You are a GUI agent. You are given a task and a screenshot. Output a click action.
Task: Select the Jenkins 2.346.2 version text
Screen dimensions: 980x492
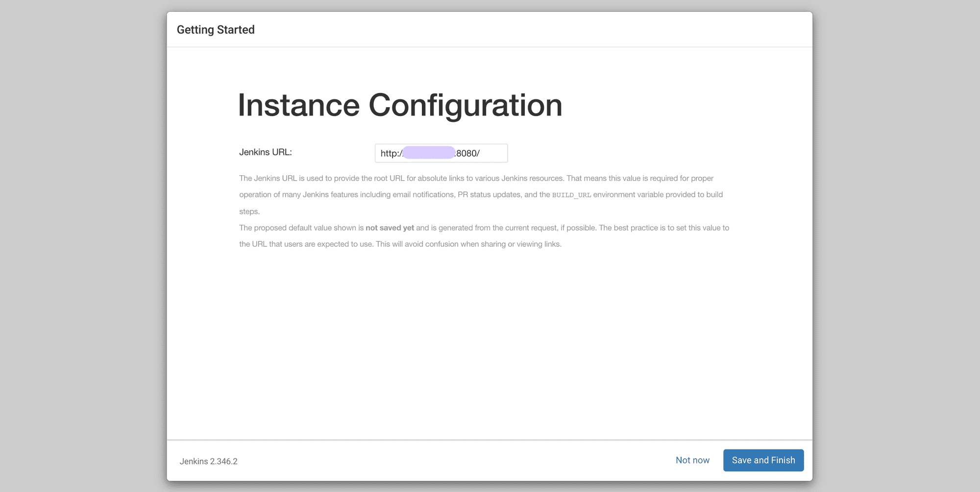click(209, 461)
